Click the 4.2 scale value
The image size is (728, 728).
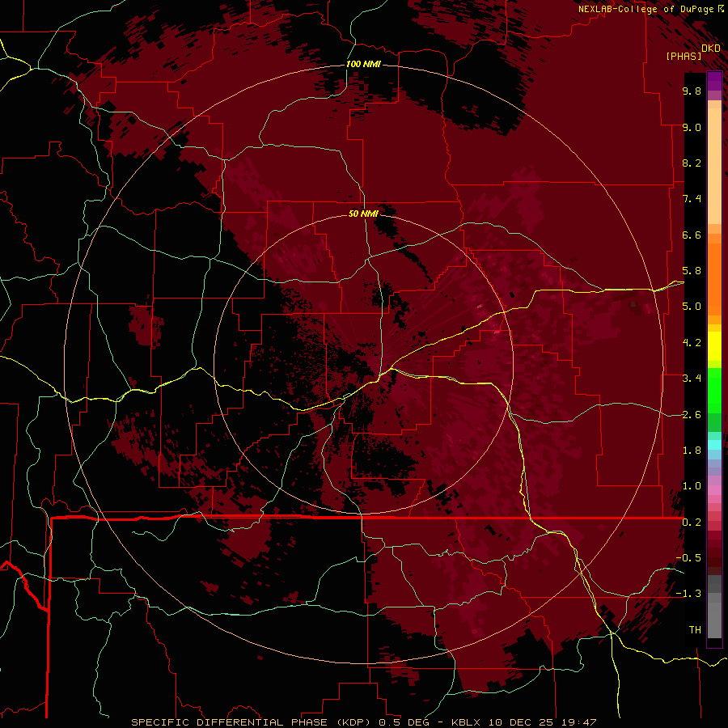[x=692, y=343]
